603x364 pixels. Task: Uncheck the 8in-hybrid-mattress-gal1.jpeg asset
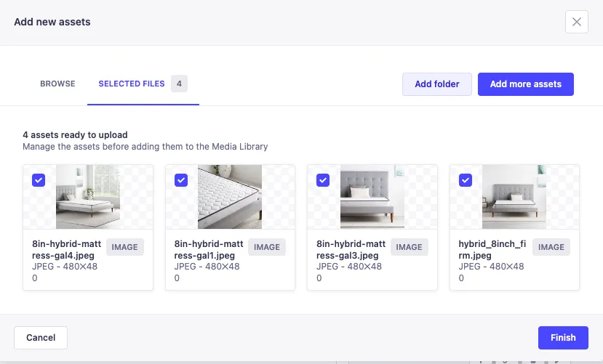click(x=181, y=180)
